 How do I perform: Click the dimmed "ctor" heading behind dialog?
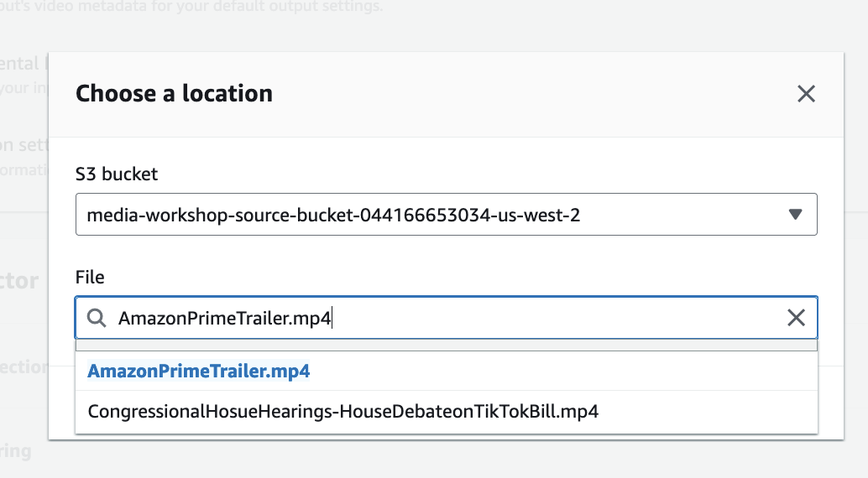point(19,281)
